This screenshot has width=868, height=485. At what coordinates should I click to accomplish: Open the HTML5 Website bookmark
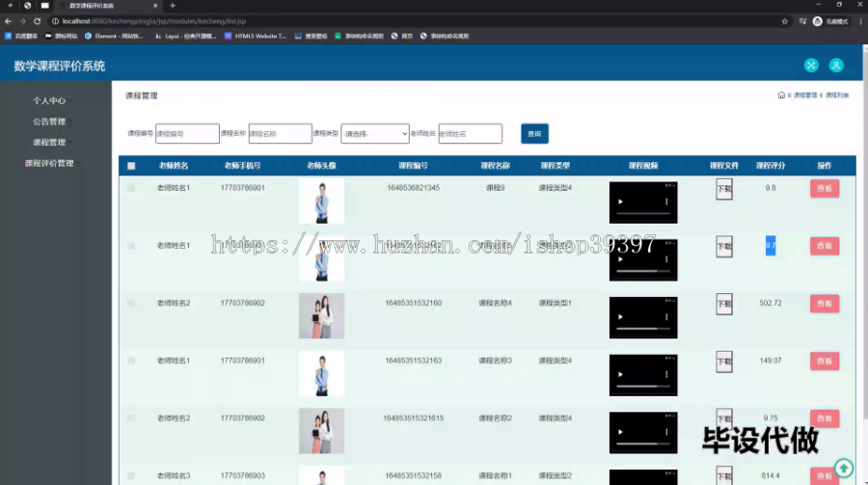[256, 36]
